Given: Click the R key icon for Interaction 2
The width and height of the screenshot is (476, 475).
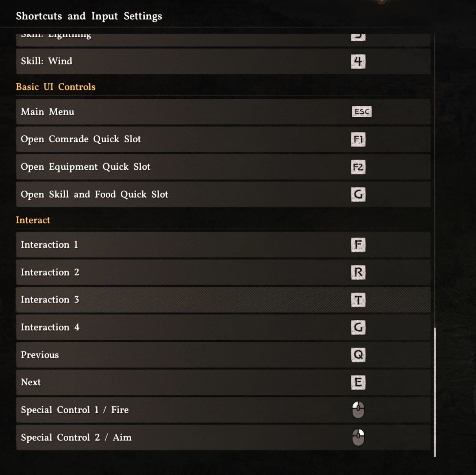Looking at the screenshot, I should (x=358, y=272).
